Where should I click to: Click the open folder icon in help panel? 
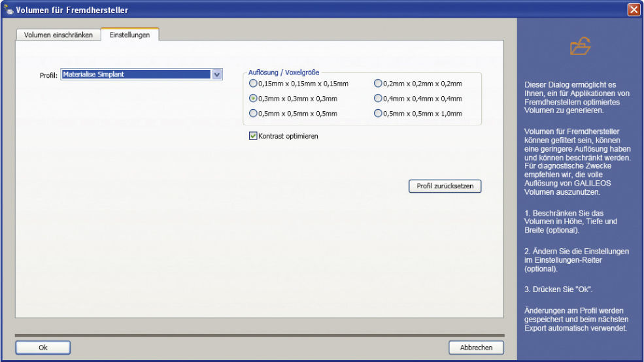click(580, 46)
